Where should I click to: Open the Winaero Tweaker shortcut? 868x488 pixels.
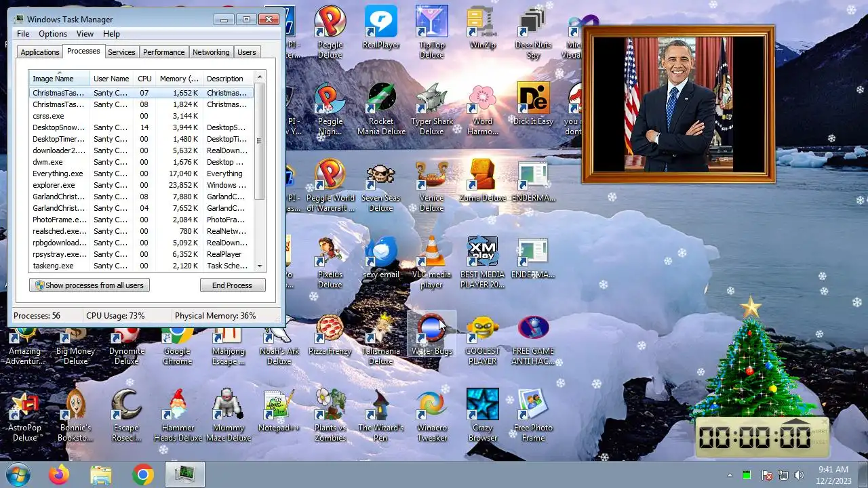click(x=432, y=415)
